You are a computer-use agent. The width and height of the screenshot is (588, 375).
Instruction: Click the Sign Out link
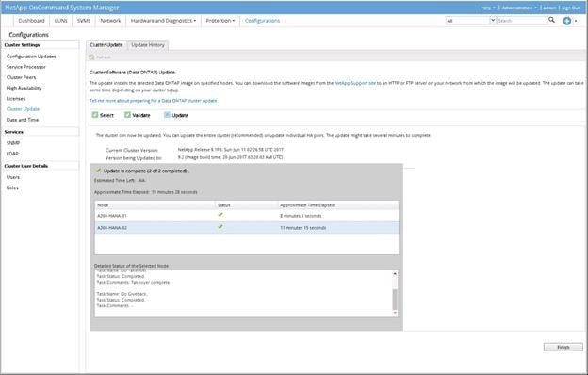click(571, 8)
